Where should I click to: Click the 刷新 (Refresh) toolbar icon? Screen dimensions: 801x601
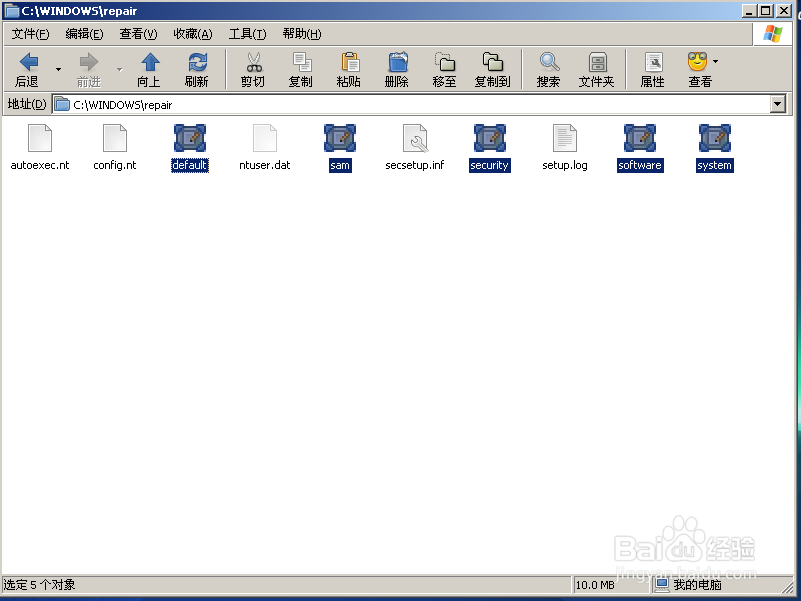(x=196, y=67)
